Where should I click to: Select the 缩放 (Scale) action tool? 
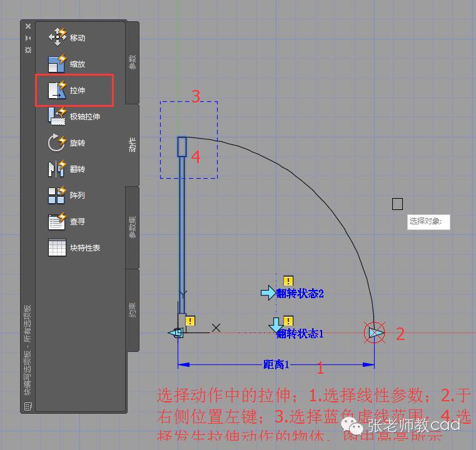tap(68, 64)
